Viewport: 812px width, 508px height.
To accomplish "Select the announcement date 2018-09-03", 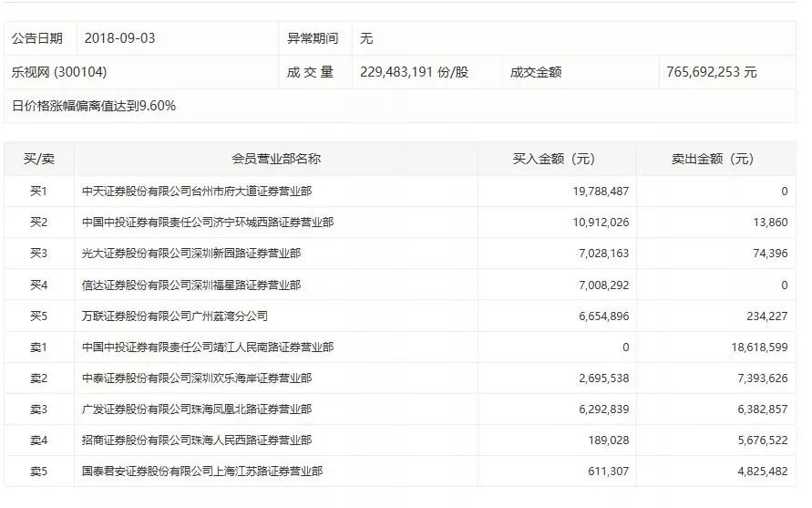I will click(119, 38).
